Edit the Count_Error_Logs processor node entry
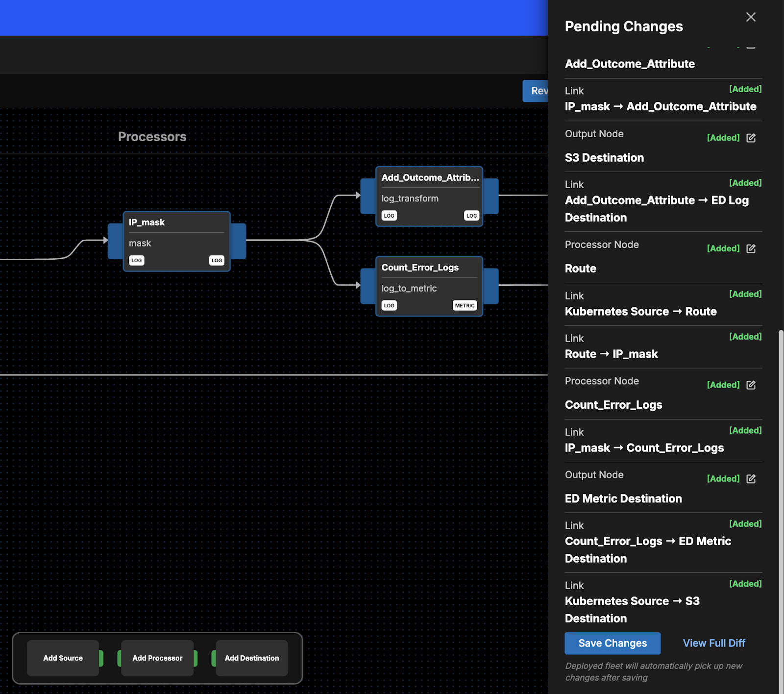784x694 pixels. point(751,385)
